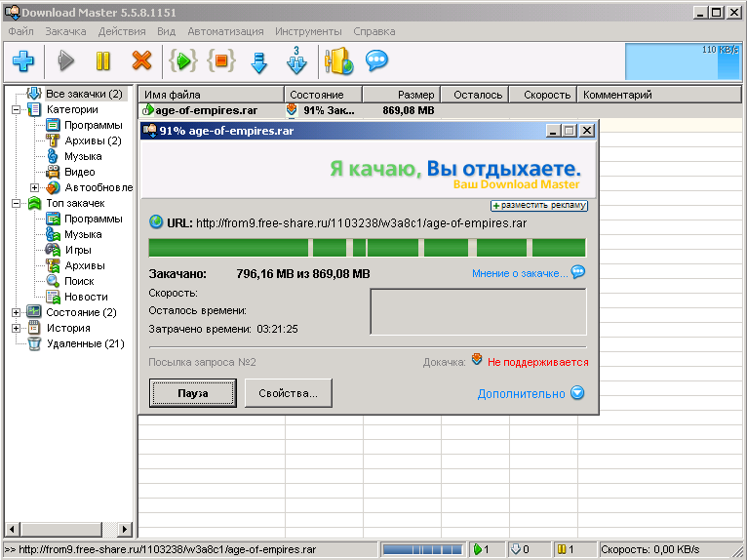
Task: Click the round blue arrow beside Дополнительно
Action: coord(577,393)
